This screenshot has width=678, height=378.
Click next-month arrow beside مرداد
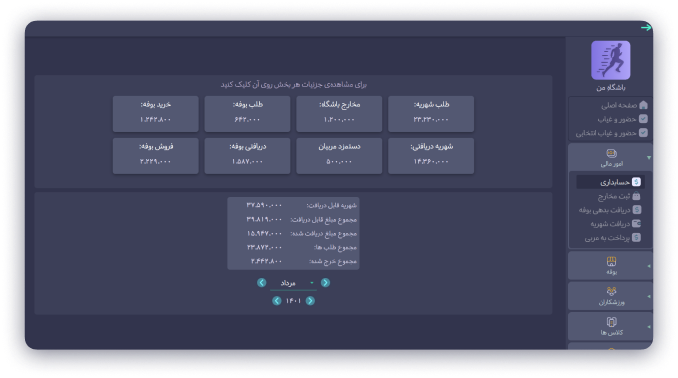[262, 282]
